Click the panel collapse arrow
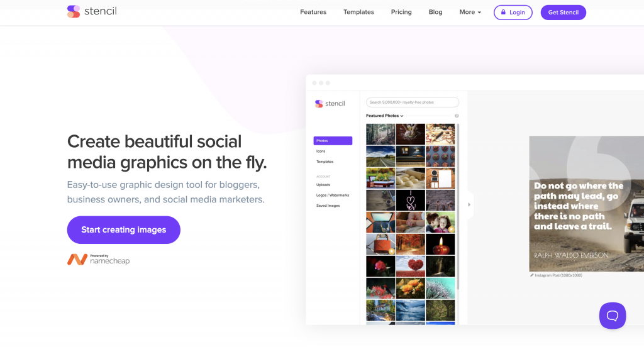This screenshot has height=347, width=644. coord(469,204)
